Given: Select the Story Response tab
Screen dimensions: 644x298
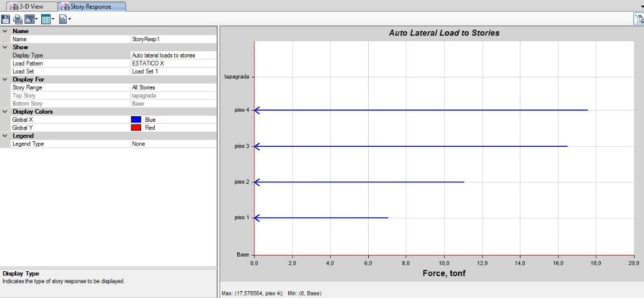Looking at the screenshot, I should coord(92,6).
